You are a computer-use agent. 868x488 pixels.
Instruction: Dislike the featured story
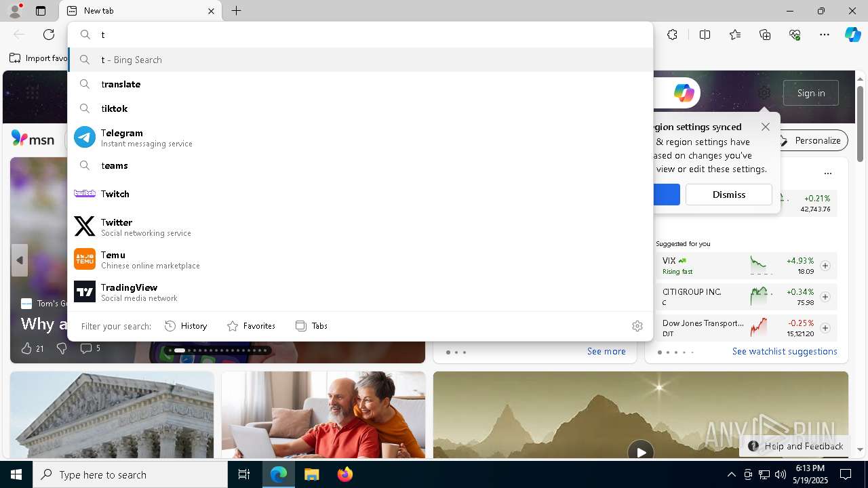click(62, 348)
